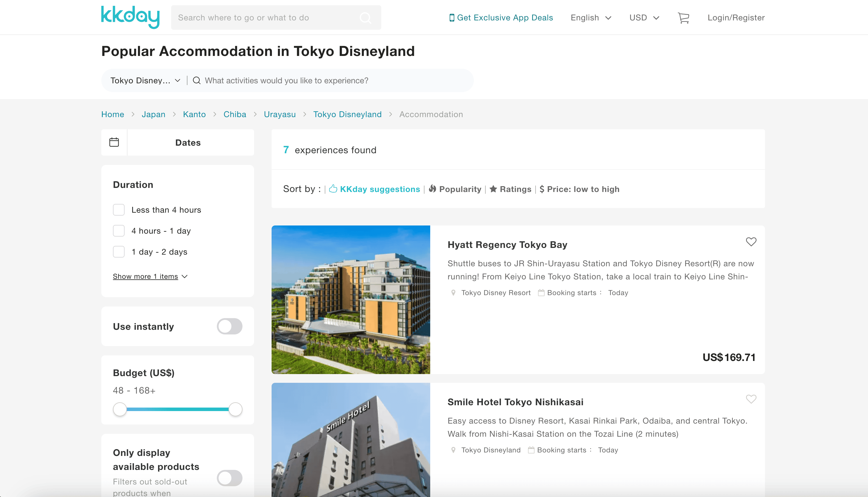Check the 1 day - 2 days box
Viewport: 868px width, 497px height.
point(119,252)
